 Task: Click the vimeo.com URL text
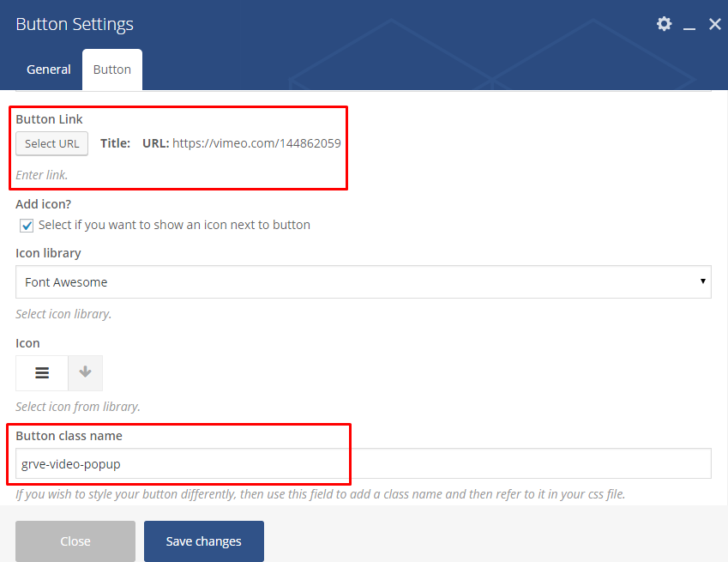[x=256, y=143]
